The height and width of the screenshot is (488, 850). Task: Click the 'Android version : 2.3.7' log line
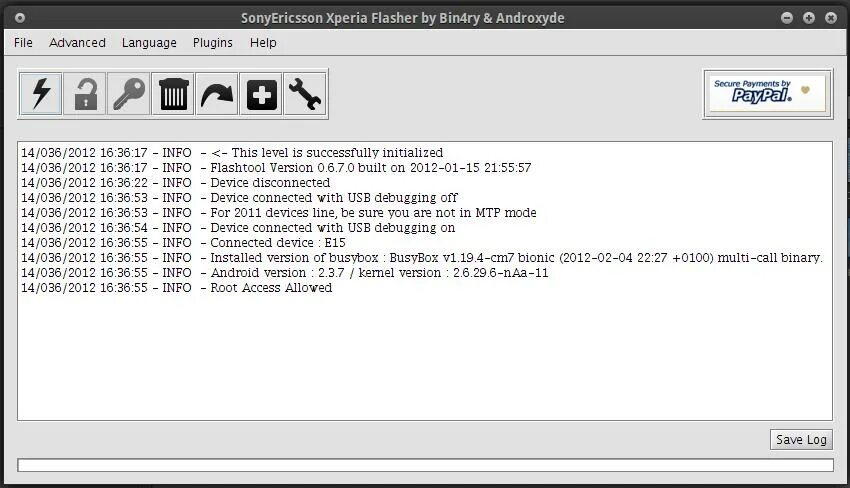pyautogui.click(x=285, y=273)
